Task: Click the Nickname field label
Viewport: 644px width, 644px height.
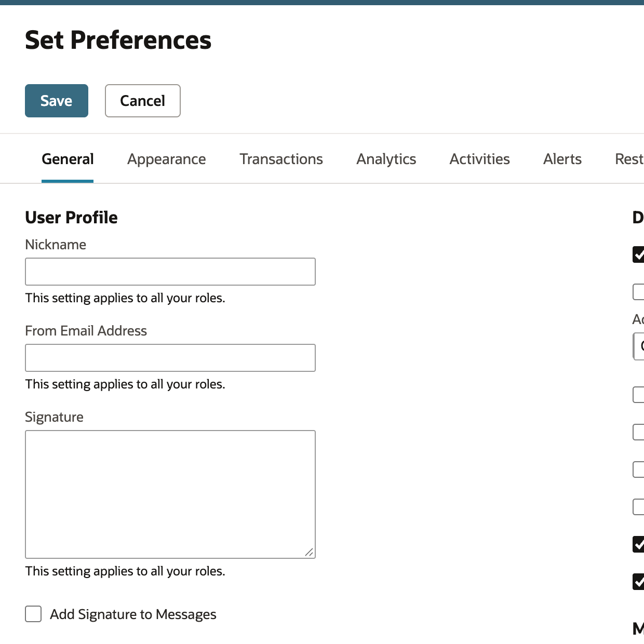Action: 56,245
